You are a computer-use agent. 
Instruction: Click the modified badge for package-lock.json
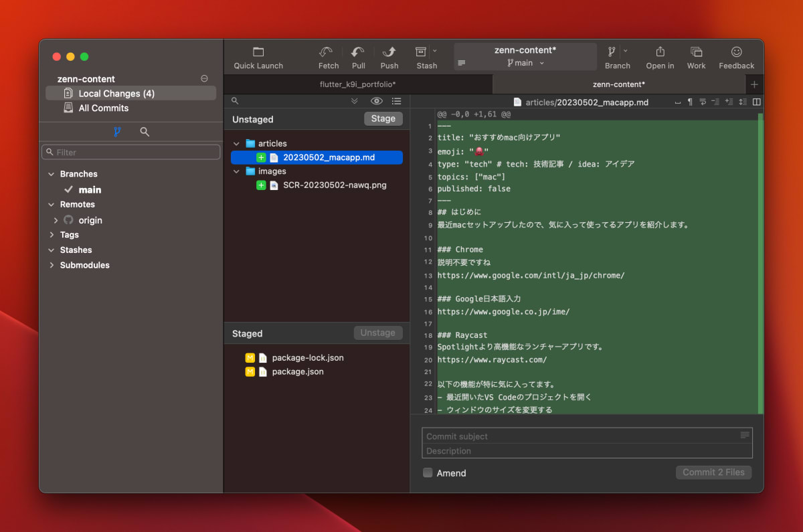point(250,357)
